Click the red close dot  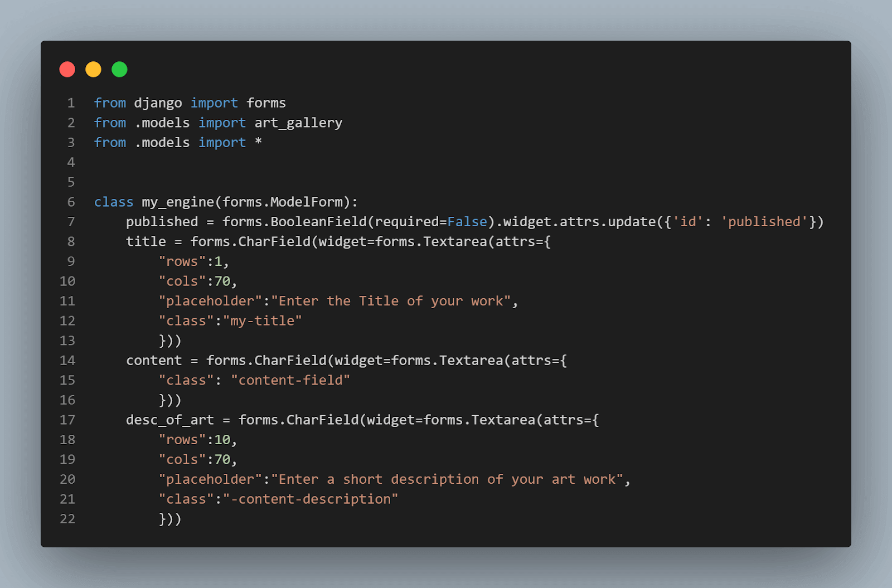[67, 70]
